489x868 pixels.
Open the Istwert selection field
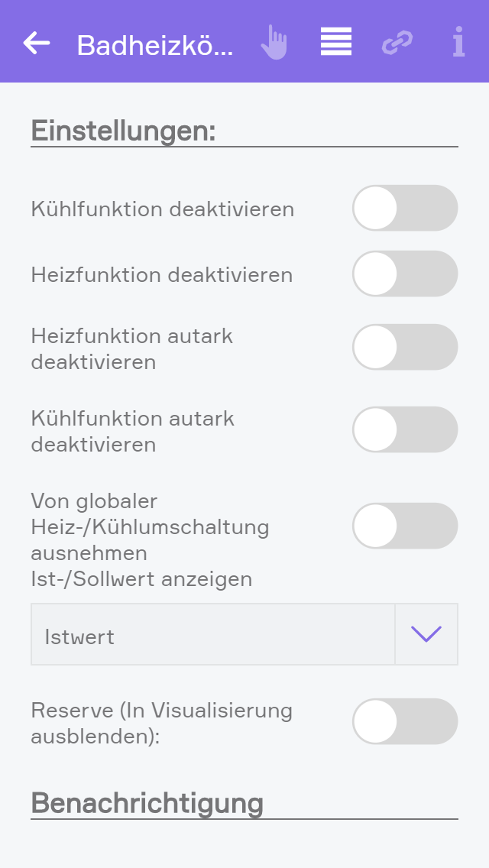click(212, 634)
